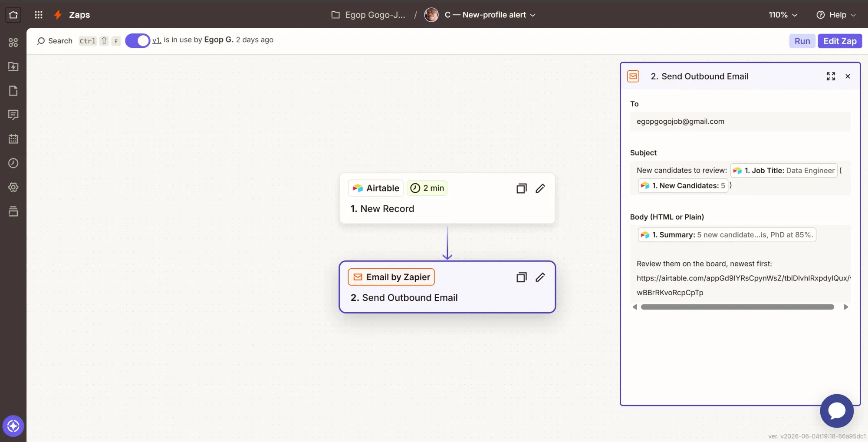868x442 pixels.
Task: Edit the Send Outbound Email step with the pencil
Action: [540, 277]
